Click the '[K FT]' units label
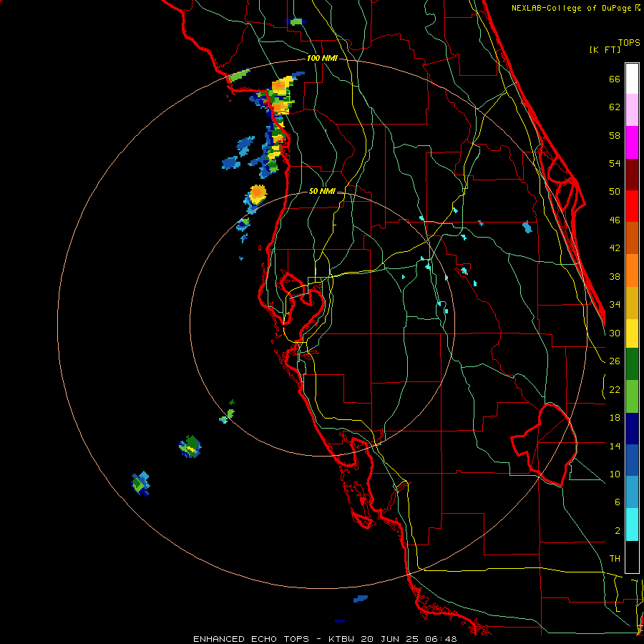644x644 pixels. pos(605,49)
